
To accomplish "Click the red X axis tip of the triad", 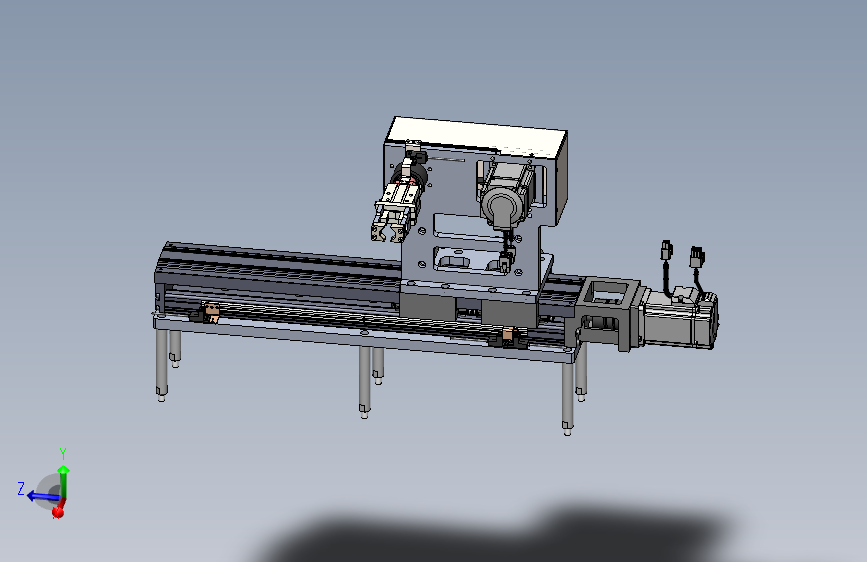I will tap(58, 512).
